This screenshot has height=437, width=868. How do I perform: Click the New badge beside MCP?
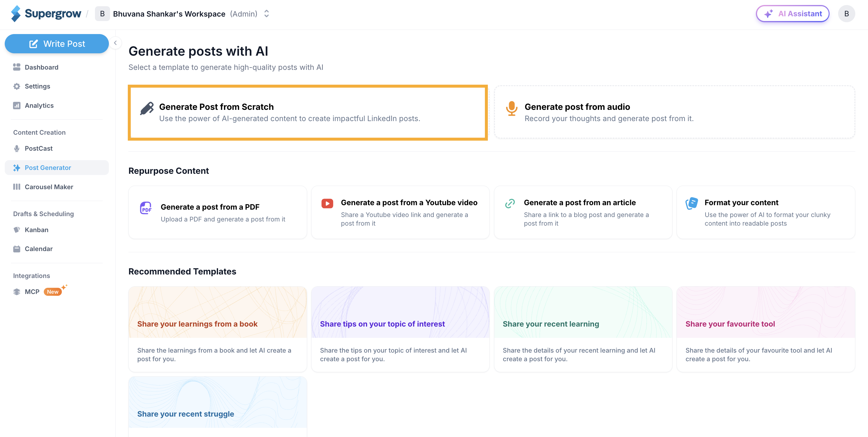(53, 292)
